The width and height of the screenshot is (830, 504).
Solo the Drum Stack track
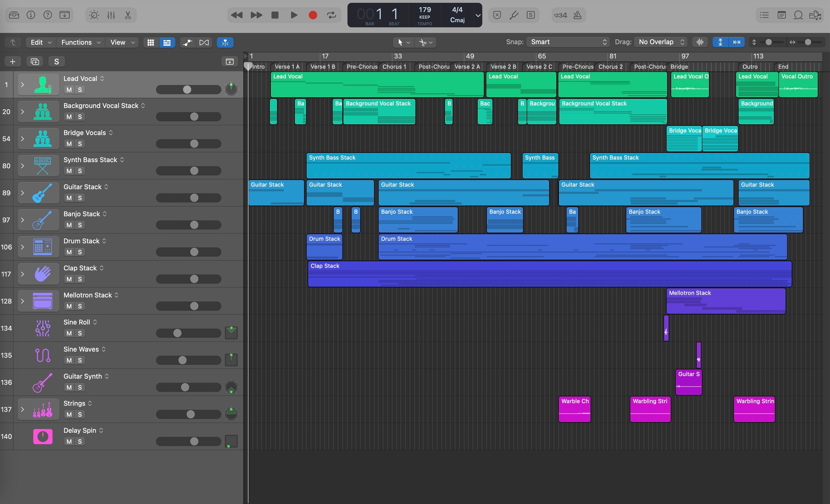click(x=79, y=252)
